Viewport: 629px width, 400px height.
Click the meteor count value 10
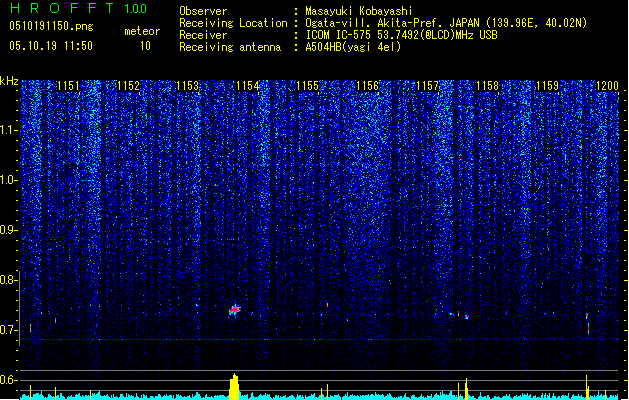[145, 46]
